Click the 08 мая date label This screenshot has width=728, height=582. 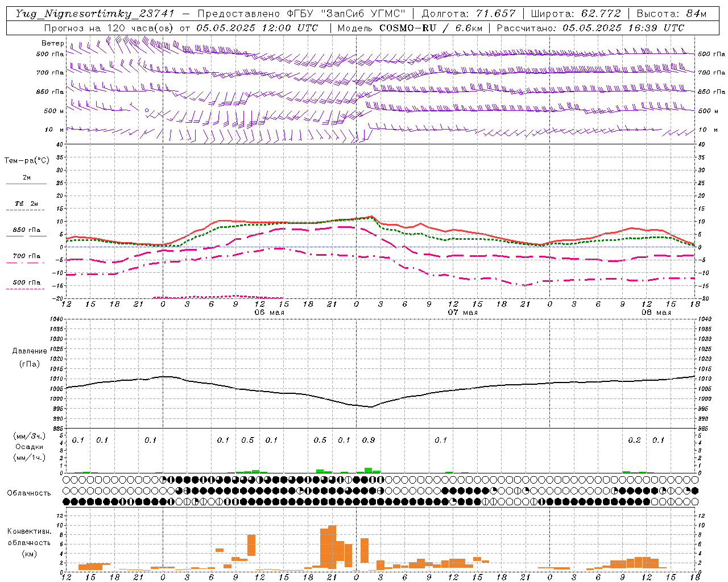point(656,313)
